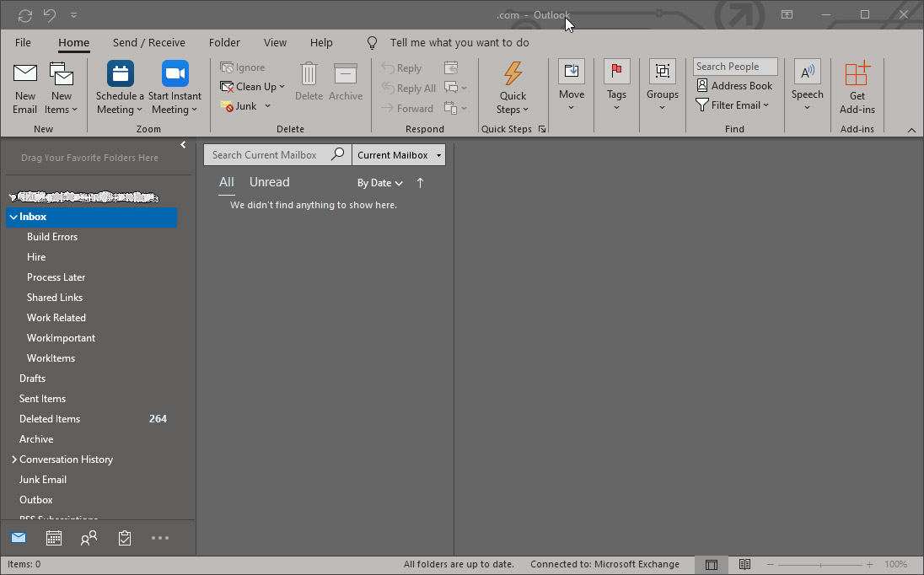Click Send/Receive All Folders quick access icon

[24, 15]
